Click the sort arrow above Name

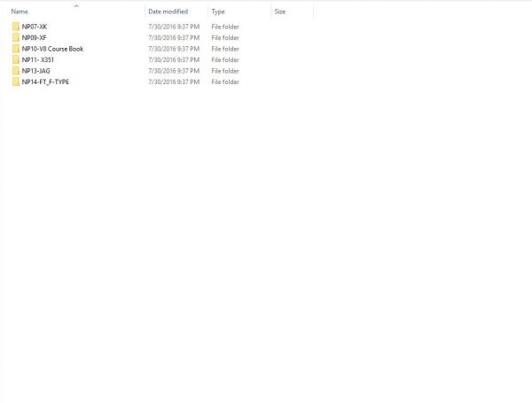coord(76,6)
